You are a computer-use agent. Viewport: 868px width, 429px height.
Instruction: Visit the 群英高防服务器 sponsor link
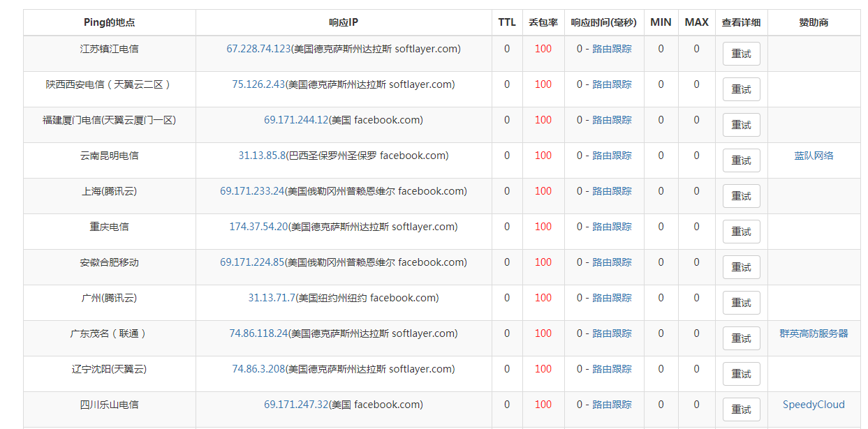point(814,333)
